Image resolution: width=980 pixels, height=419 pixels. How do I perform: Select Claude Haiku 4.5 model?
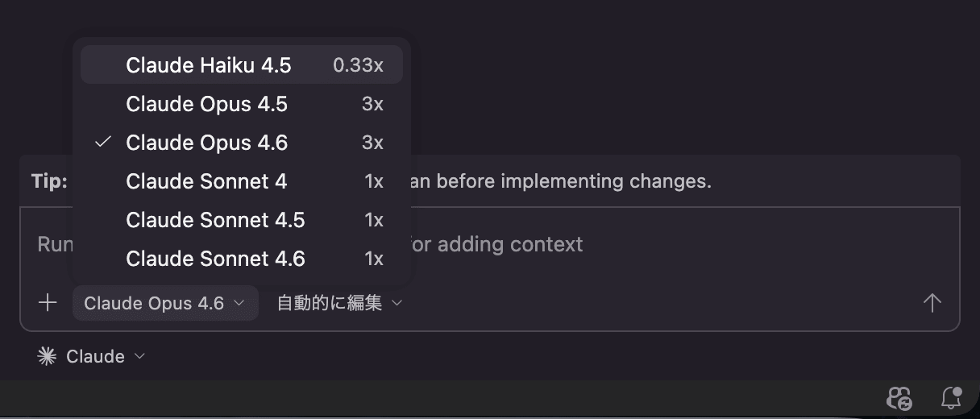(209, 65)
